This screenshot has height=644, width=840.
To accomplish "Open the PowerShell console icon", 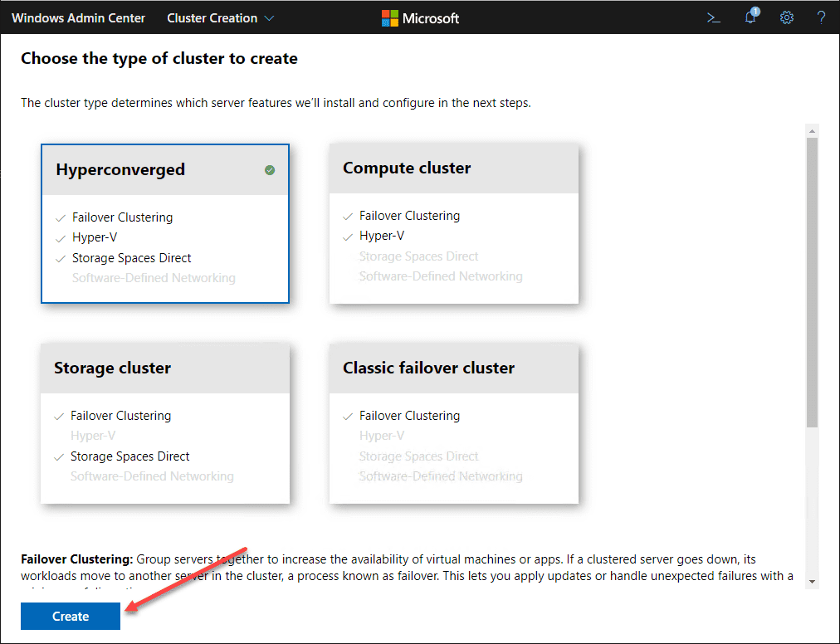I will coord(713,17).
